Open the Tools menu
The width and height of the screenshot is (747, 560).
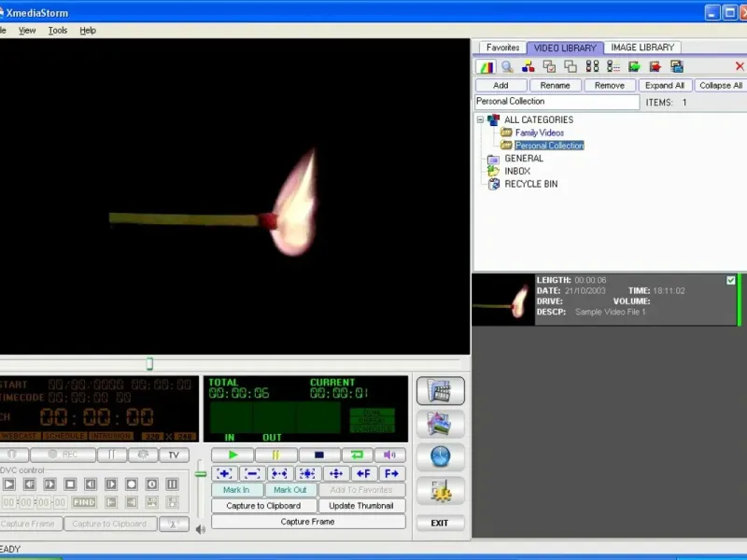pyautogui.click(x=58, y=31)
